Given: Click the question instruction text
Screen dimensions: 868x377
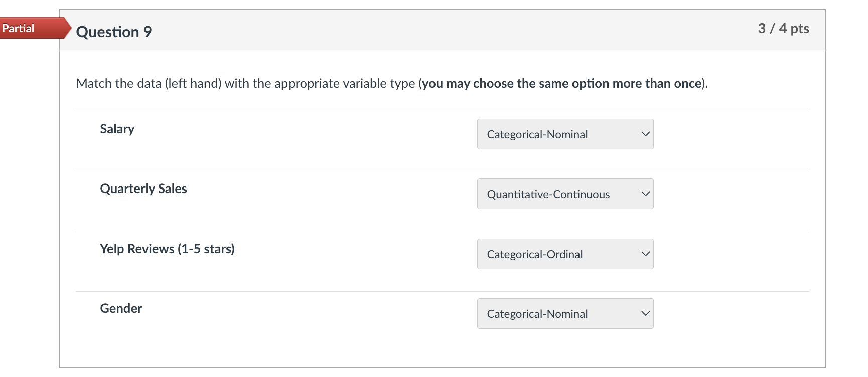Looking at the screenshot, I should [246, 84].
